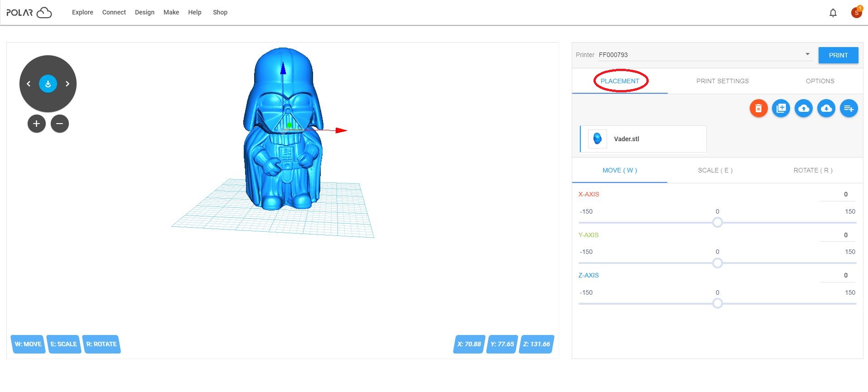Image resolution: width=868 pixels, height=392 pixels.
Task: Click the red X-axis gizmo arrow
Action: [x=341, y=130]
